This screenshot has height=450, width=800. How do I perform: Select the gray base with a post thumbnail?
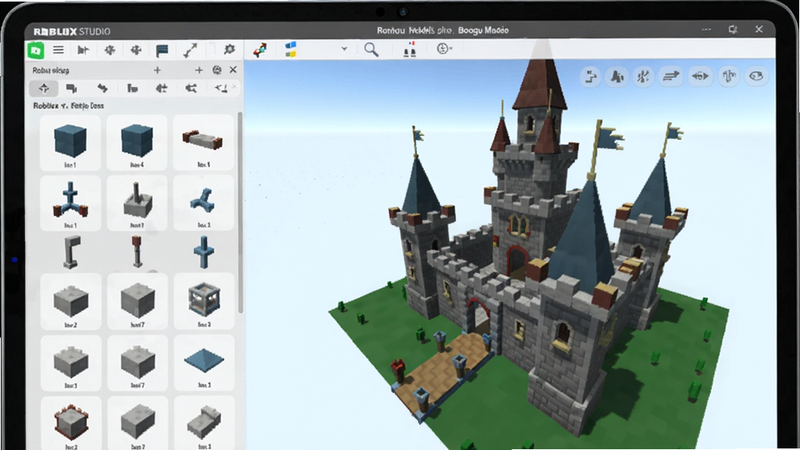point(137,203)
